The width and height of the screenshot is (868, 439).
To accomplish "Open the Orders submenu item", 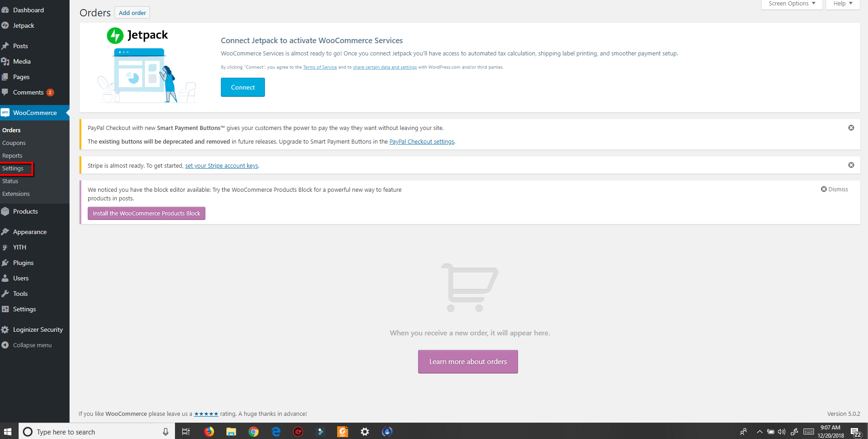I will pos(11,130).
